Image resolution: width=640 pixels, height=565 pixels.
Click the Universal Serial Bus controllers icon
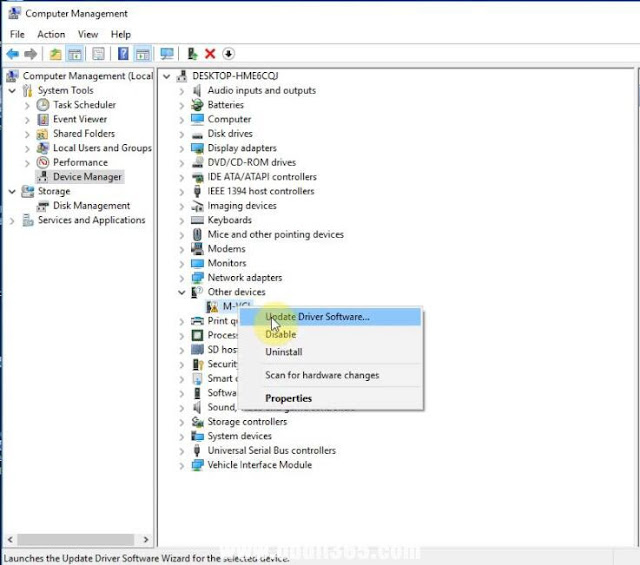pyautogui.click(x=197, y=451)
